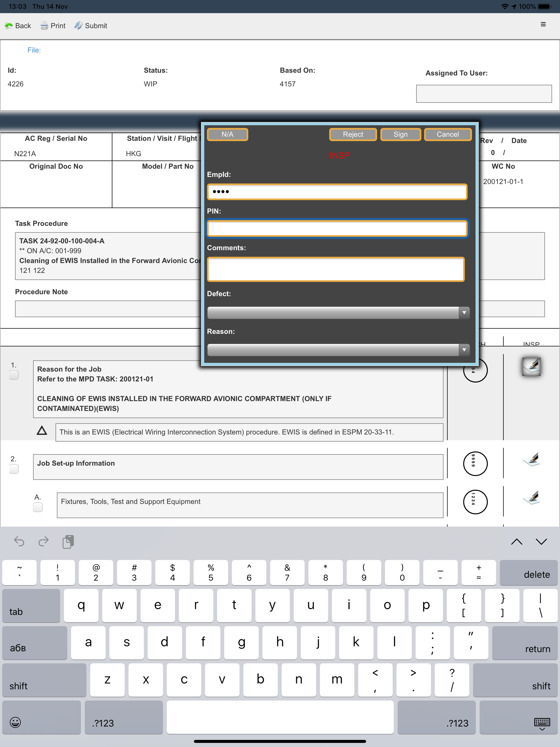Tap the next field down chevron
The height and width of the screenshot is (747, 560).
point(541,542)
